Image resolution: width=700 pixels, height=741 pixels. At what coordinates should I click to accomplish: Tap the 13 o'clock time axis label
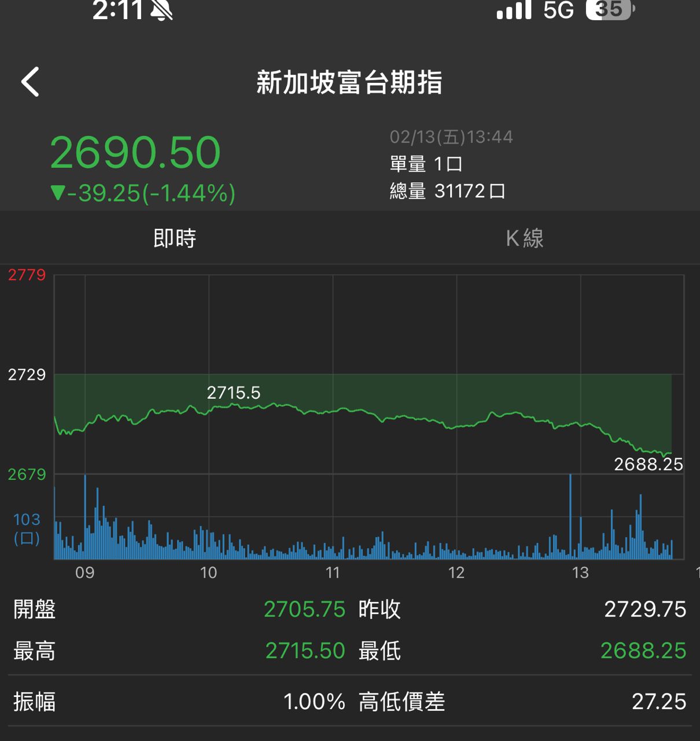(580, 573)
